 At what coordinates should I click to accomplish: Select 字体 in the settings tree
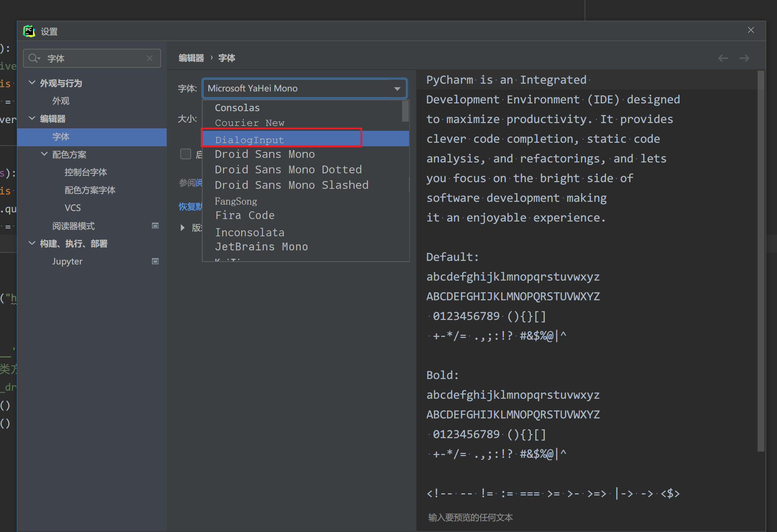pyautogui.click(x=92, y=137)
